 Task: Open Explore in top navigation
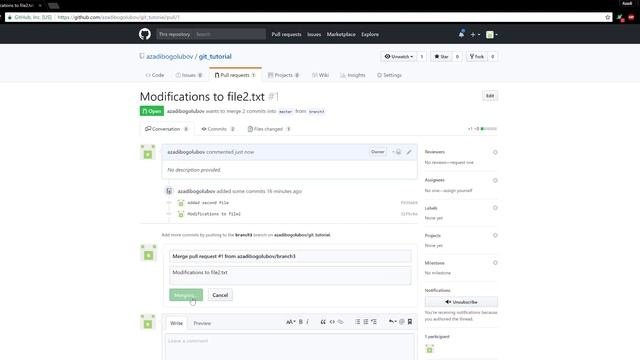370,34
